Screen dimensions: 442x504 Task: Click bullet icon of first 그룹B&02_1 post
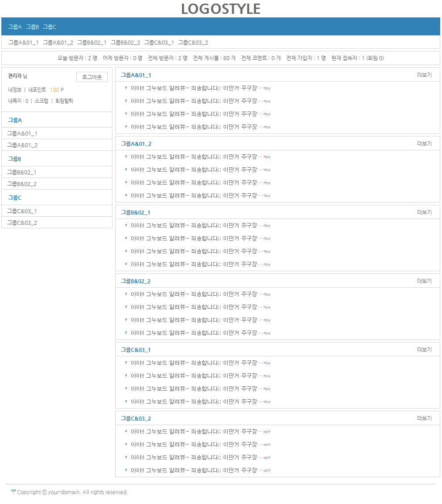coord(126,225)
